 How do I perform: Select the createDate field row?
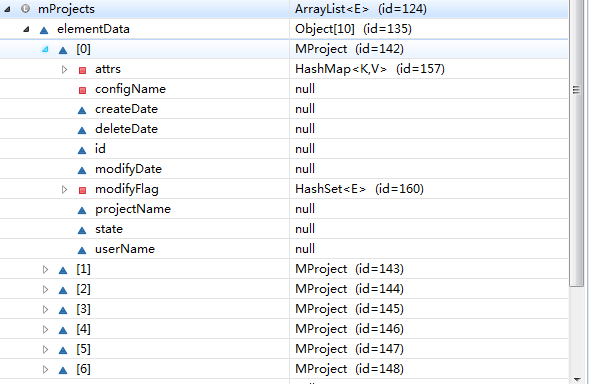click(284, 109)
